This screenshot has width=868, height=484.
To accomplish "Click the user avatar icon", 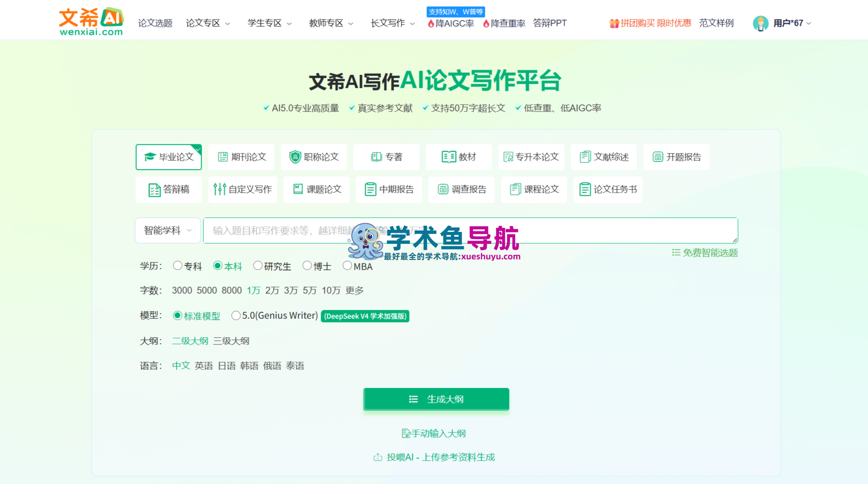I will 760,23.
